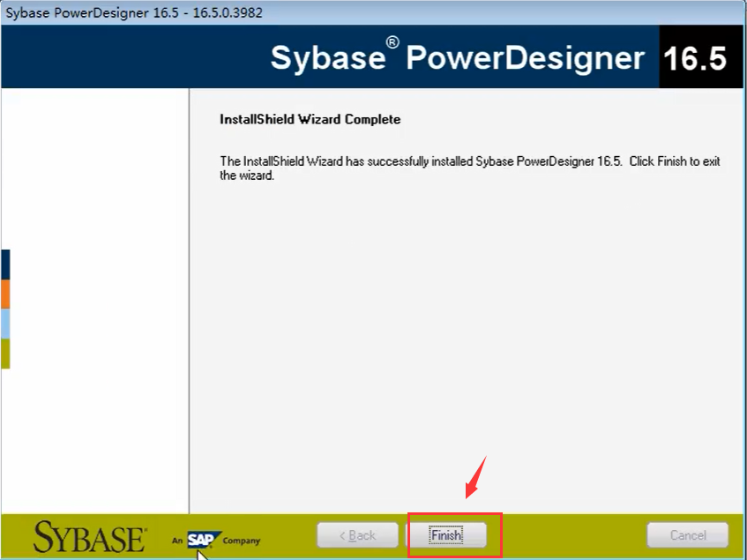Click the text about successfully installed PowerDesigner
The height and width of the screenshot is (560, 747).
(470, 168)
